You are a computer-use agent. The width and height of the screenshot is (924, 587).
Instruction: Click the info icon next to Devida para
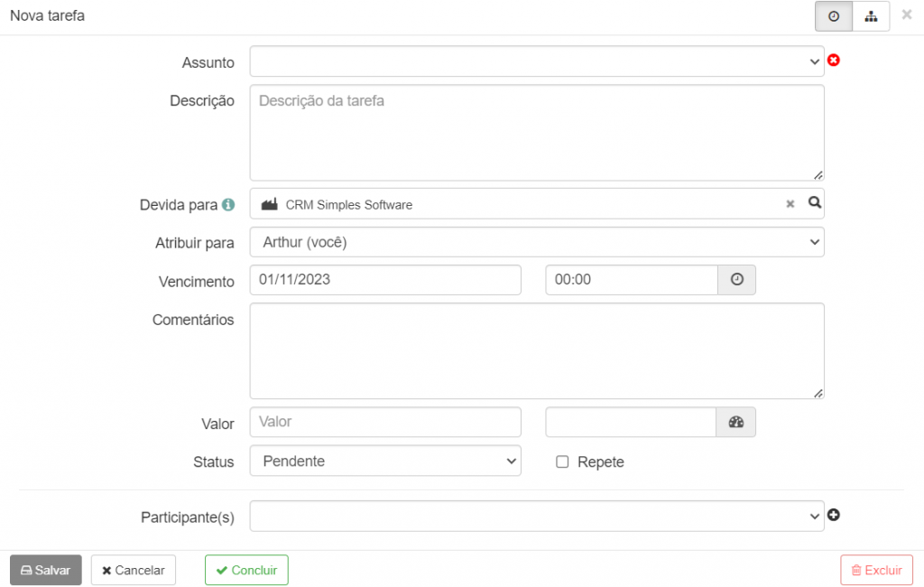pos(228,205)
